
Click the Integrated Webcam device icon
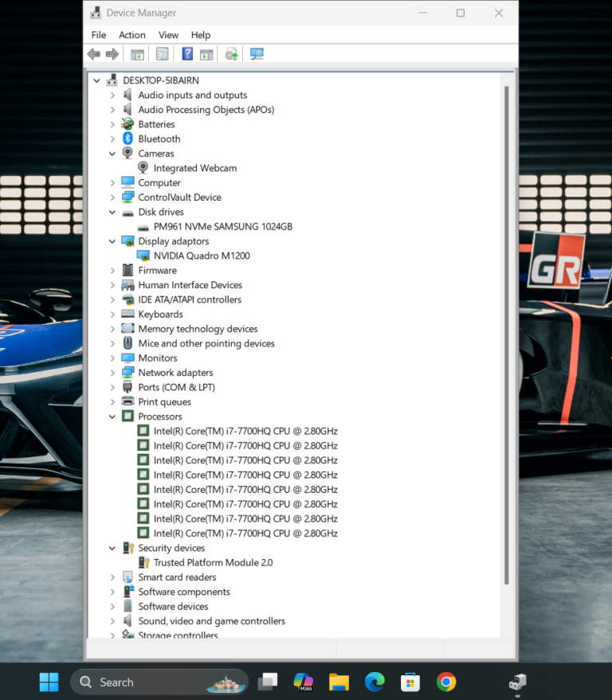pos(143,168)
